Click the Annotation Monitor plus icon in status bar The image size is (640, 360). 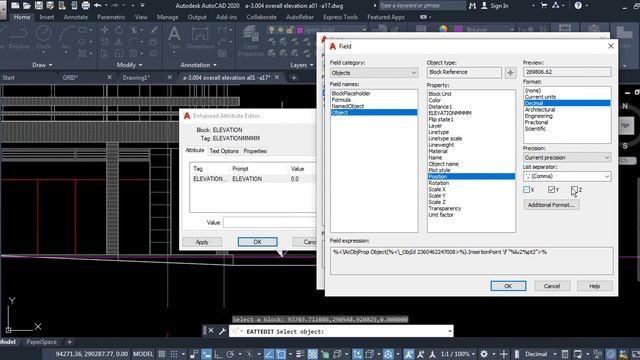(x=504, y=354)
